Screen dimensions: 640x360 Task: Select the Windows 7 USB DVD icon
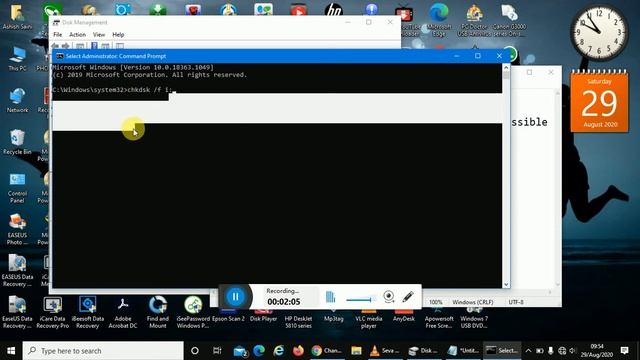474,316
